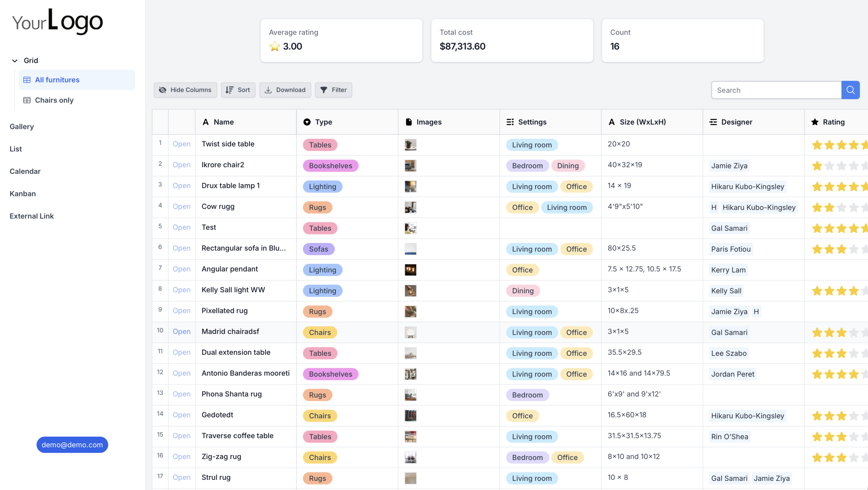Open the Angular pendant image thumbnail
The height and width of the screenshot is (490, 868).
click(x=410, y=270)
